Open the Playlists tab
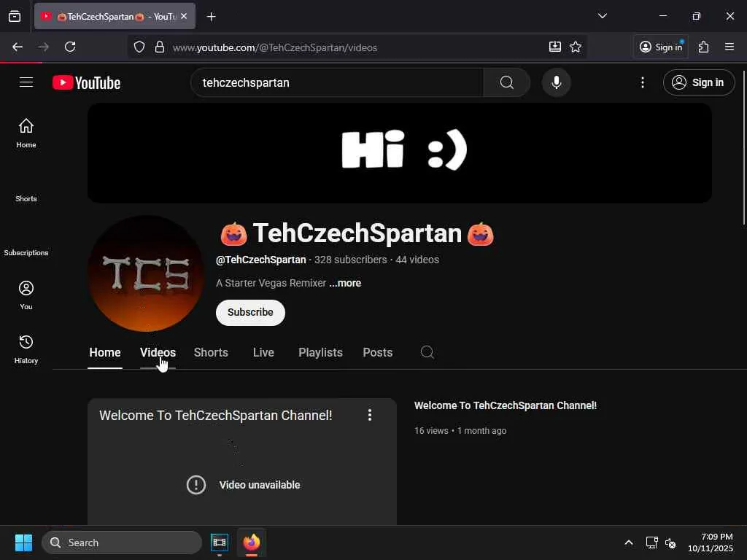Viewport: 747px width, 560px height. click(x=321, y=352)
